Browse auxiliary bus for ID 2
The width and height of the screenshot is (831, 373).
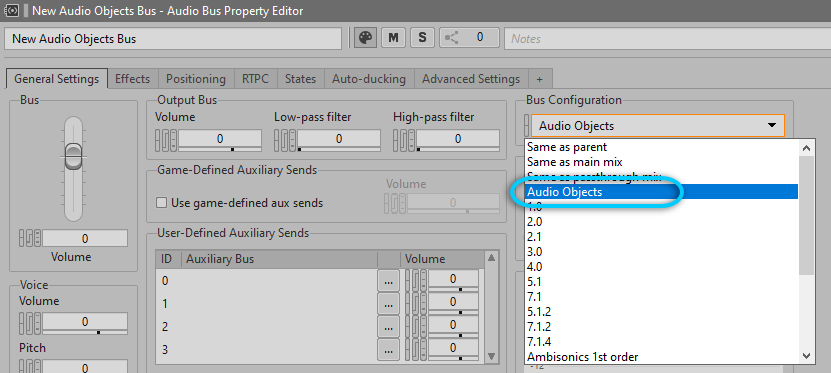coord(388,326)
